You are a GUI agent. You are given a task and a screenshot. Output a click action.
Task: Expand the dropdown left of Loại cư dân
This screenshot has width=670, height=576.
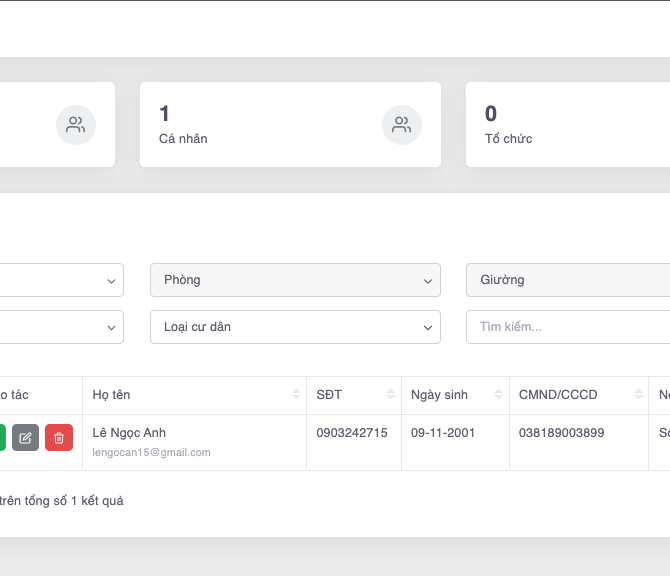pos(60,327)
